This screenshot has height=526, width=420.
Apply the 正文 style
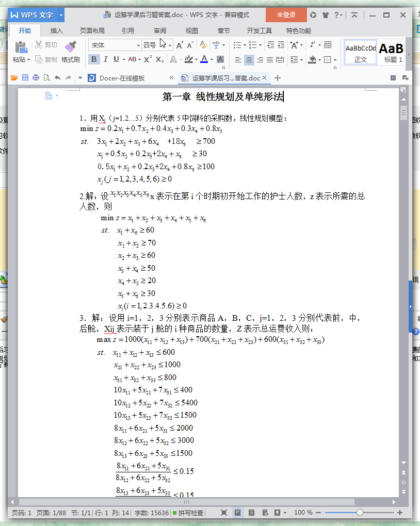pos(361,53)
